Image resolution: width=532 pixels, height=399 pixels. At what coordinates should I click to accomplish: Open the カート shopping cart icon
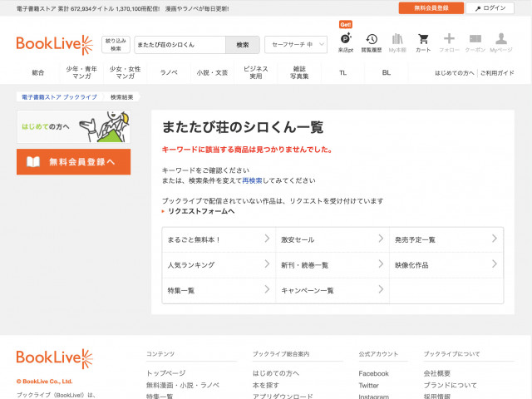click(x=423, y=42)
